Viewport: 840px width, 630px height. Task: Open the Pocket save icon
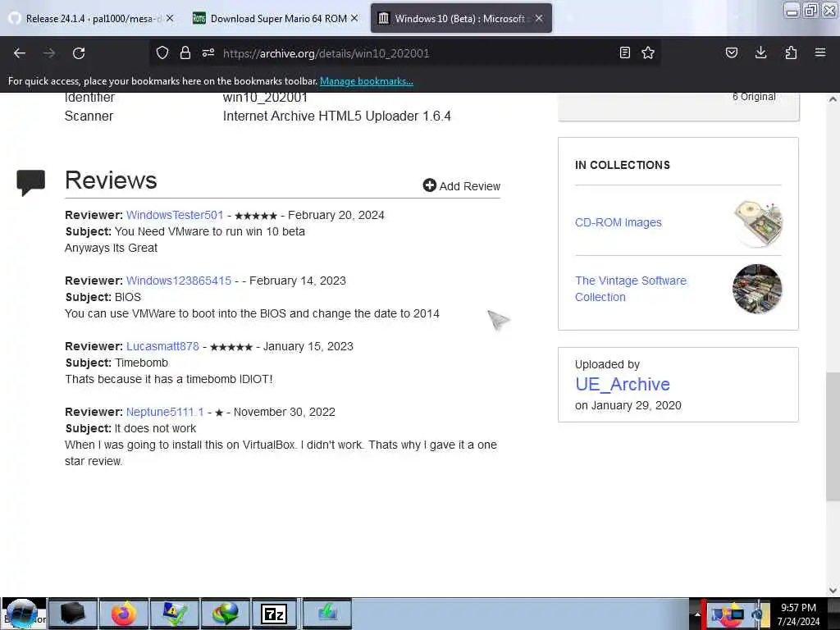coord(732,52)
